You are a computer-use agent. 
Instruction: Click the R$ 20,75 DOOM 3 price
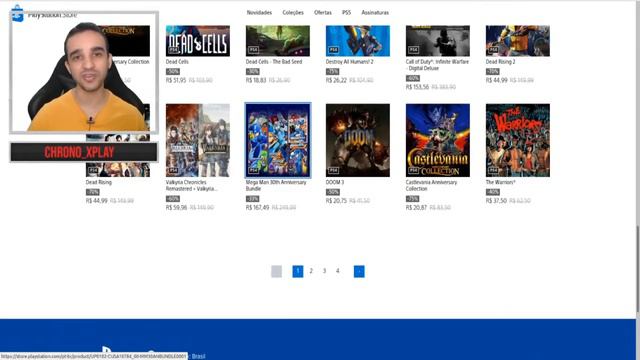pos(336,201)
